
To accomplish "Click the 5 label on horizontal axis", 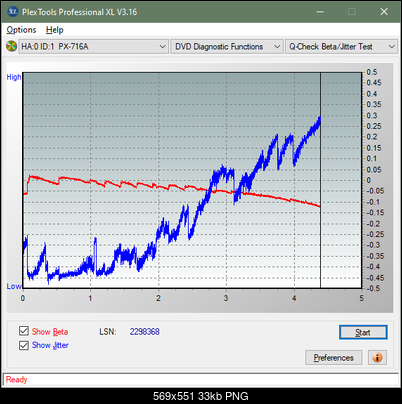I will click(x=362, y=298).
